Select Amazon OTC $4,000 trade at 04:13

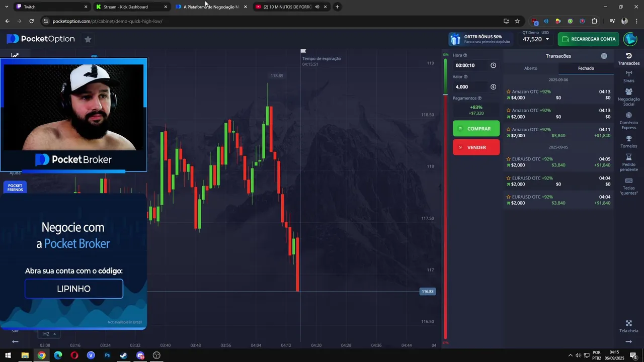click(558, 95)
